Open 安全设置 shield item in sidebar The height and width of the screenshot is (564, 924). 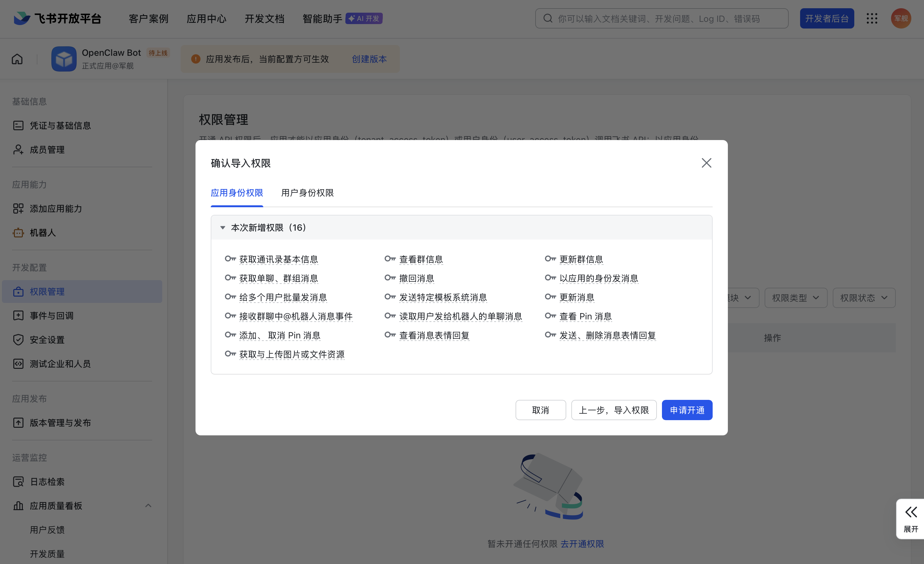pyautogui.click(x=47, y=340)
